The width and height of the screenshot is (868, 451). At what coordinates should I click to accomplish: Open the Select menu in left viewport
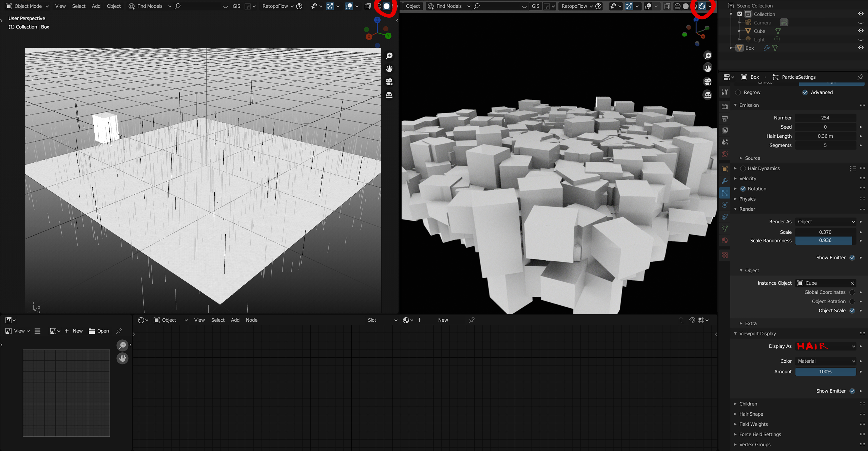pos(79,6)
